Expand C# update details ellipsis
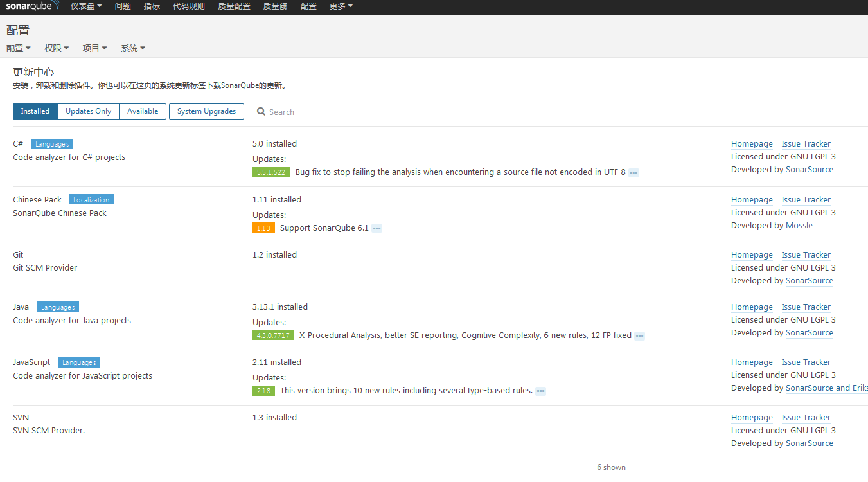 (x=633, y=173)
